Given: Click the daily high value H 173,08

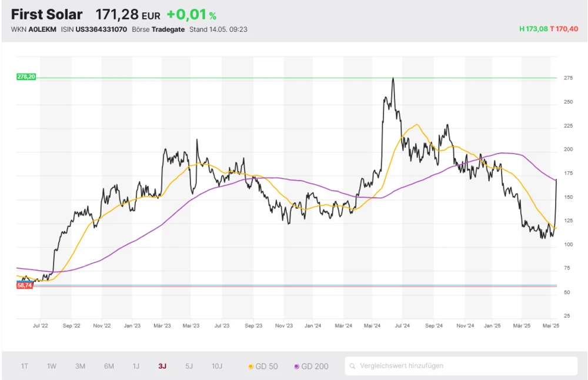Looking at the screenshot, I should tap(533, 29).
